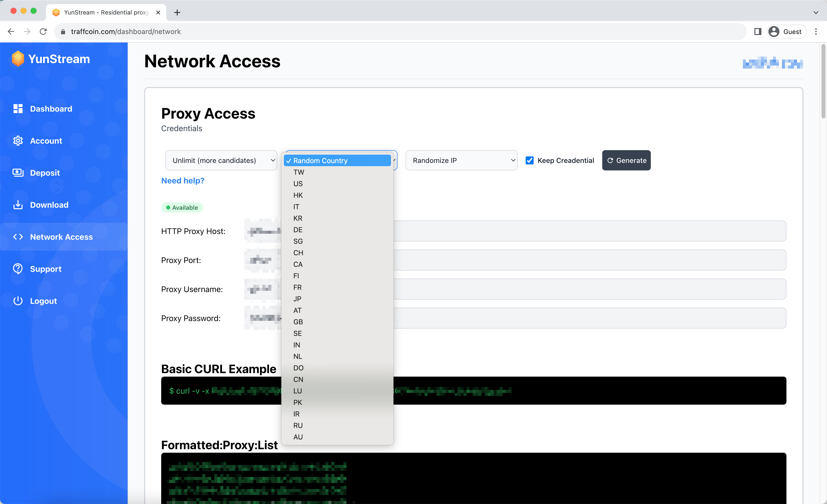This screenshot has height=504, width=827.
Task: Select US from the country list
Action: coord(298,184)
